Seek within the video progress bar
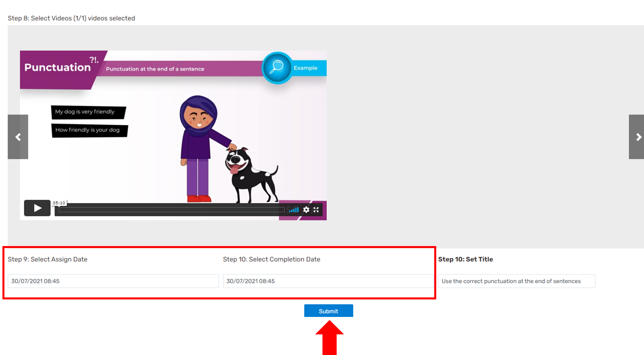Screen dimensions: 644x355 click(x=172, y=209)
